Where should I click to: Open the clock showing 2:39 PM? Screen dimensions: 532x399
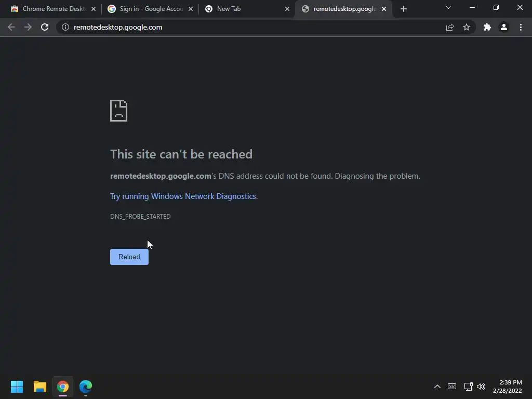[x=507, y=387]
